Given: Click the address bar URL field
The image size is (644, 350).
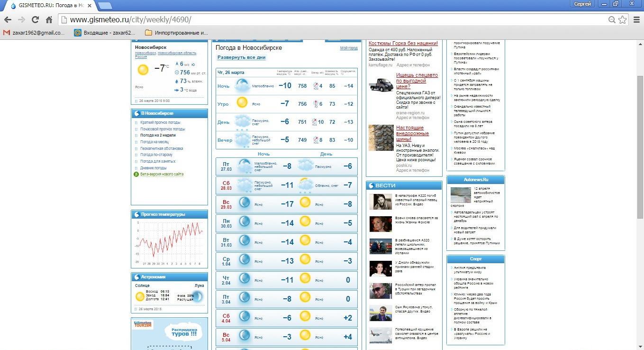Looking at the screenshot, I should [x=332, y=20].
